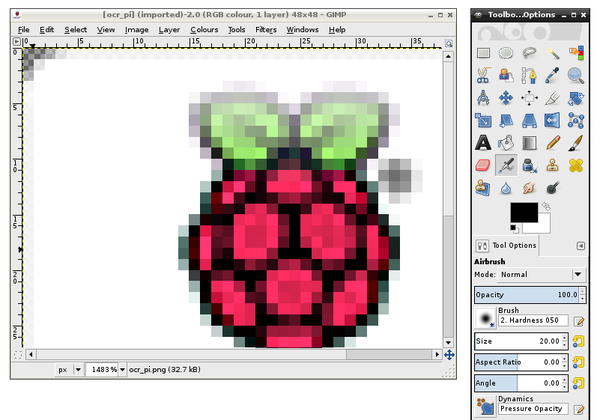Image resolution: width=600 pixels, height=420 pixels.
Task: Select the Clone stamp tool
Action: pos(553,166)
